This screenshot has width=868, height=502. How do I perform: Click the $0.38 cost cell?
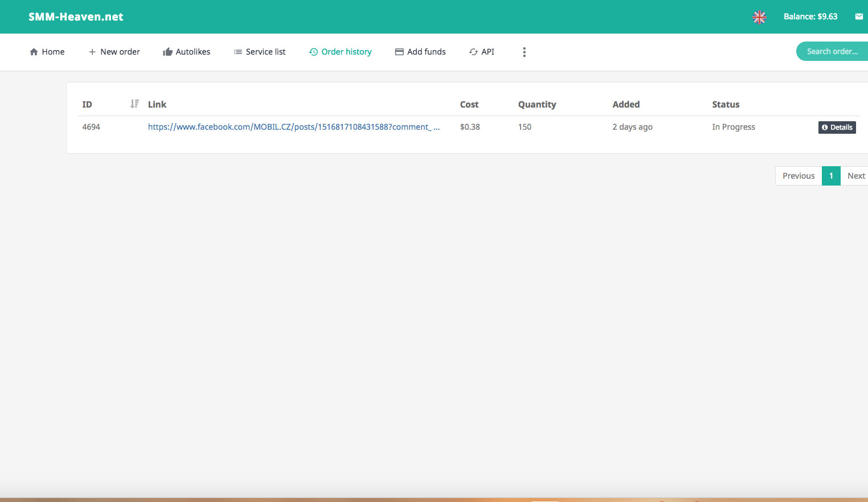470,127
